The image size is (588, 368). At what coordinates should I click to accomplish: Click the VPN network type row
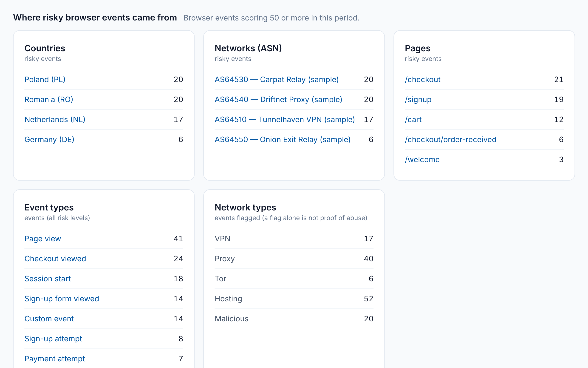(x=294, y=239)
